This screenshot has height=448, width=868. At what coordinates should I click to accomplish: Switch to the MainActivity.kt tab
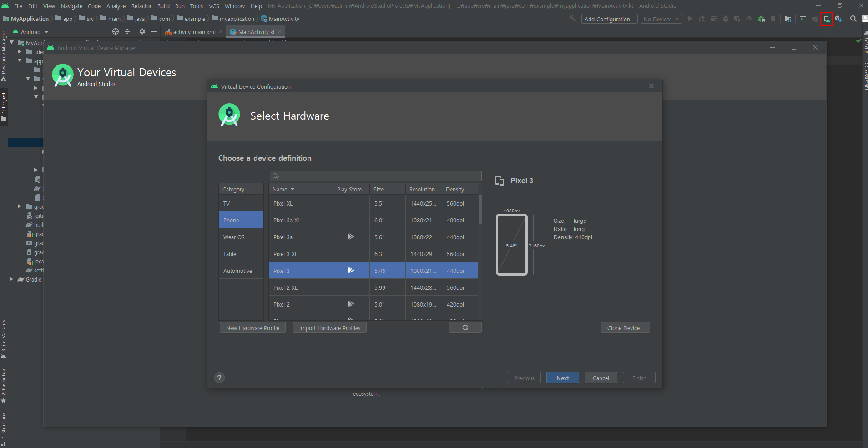pyautogui.click(x=256, y=32)
